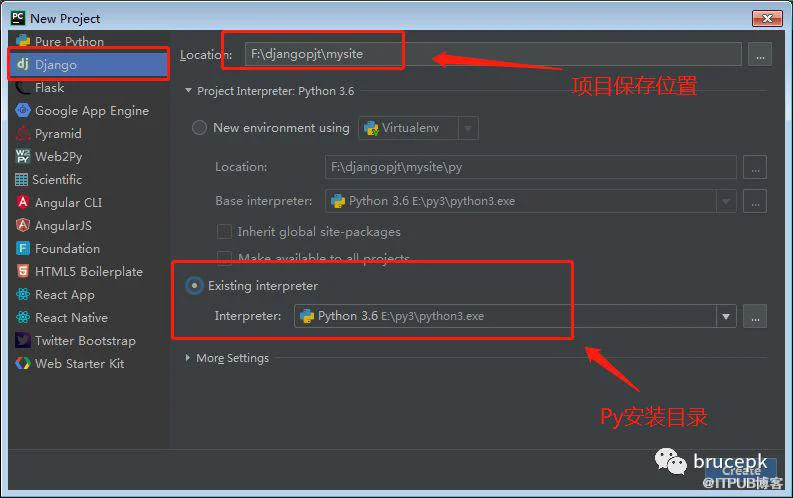
Task: Click the environment Location field F:\djangopjt\mysite\py
Action: point(531,167)
